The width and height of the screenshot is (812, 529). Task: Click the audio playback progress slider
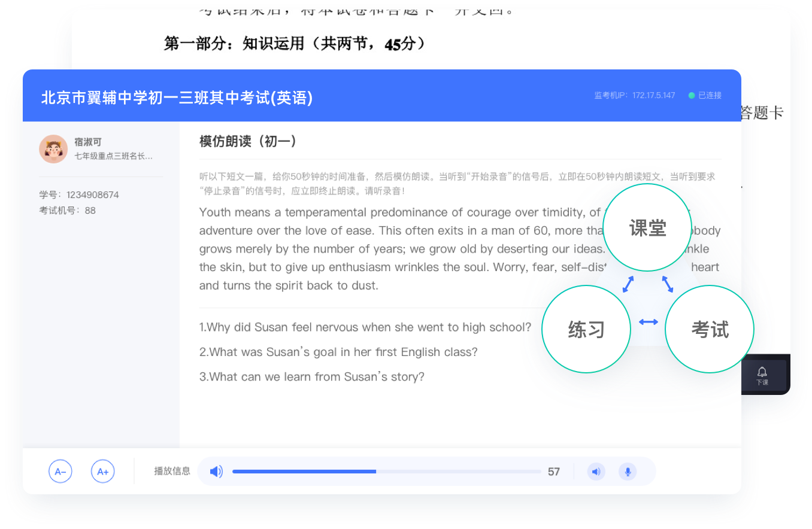(x=386, y=472)
